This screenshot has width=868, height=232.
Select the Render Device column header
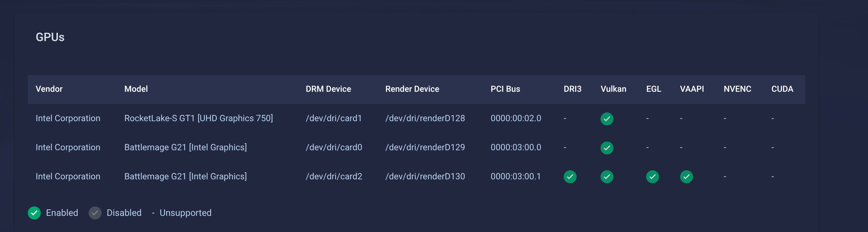(412, 89)
